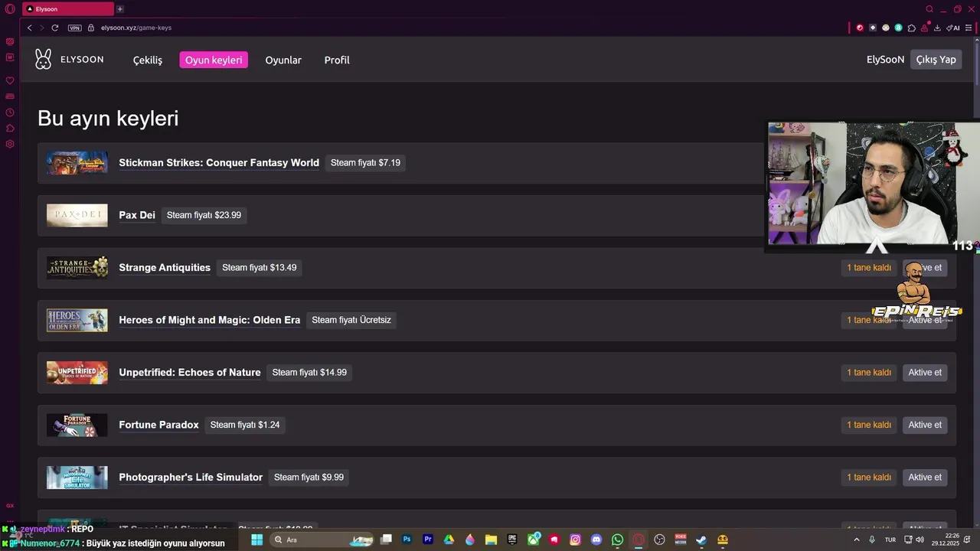Switch to the Elysoon browser tab
The width and height of the screenshot is (980, 551).
(x=67, y=9)
